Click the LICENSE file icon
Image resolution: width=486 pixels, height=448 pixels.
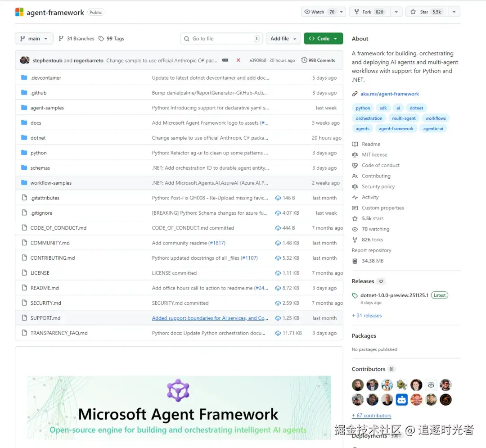tap(24, 272)
